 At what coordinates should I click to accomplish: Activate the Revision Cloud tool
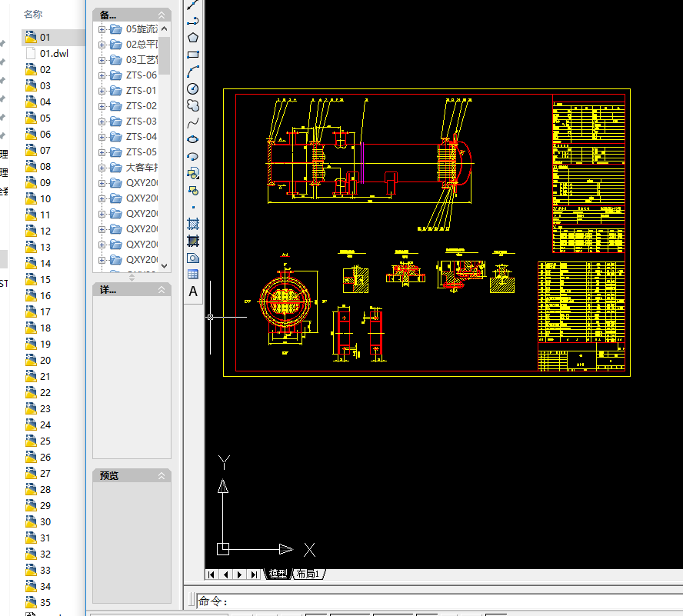pos(193,105)
